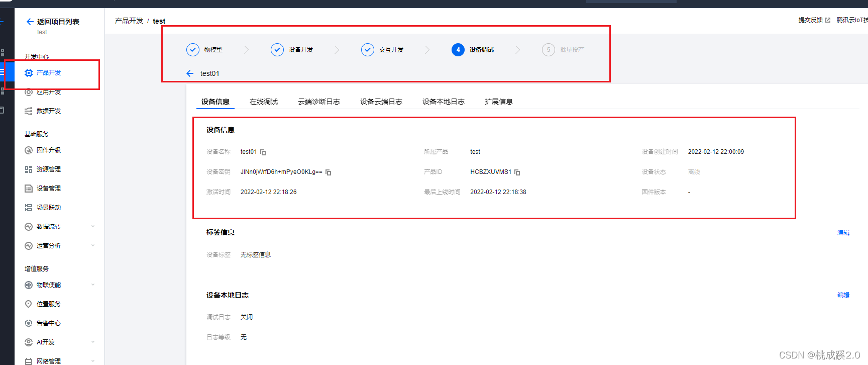Viewport: 868px width, 365px height.
Task: Click the 交互开发 step checkmark circle
Action: (368, 50)
